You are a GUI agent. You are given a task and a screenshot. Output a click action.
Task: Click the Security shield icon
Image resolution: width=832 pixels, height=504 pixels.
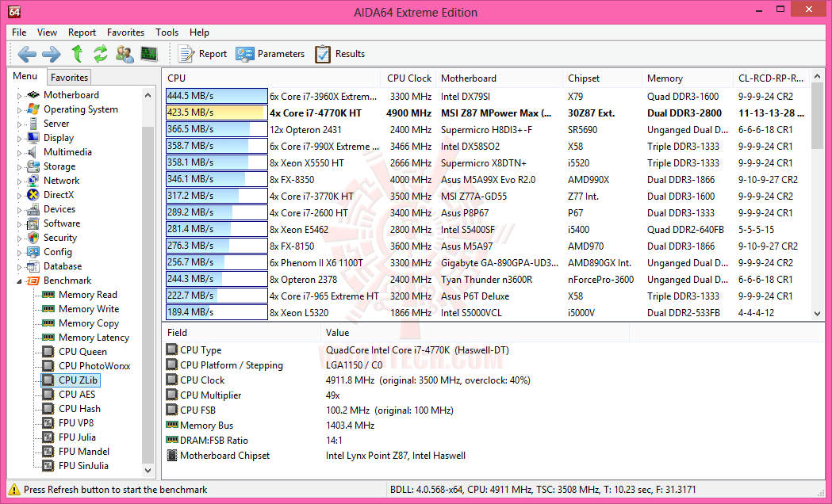pos(33,238)
